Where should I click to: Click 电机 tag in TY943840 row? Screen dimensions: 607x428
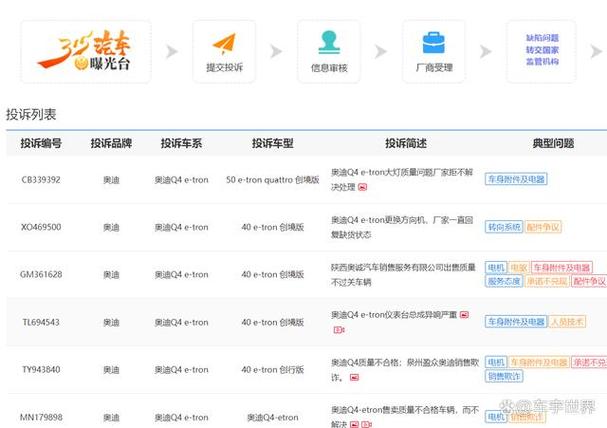pyautogui.click(x=496, y=362)
